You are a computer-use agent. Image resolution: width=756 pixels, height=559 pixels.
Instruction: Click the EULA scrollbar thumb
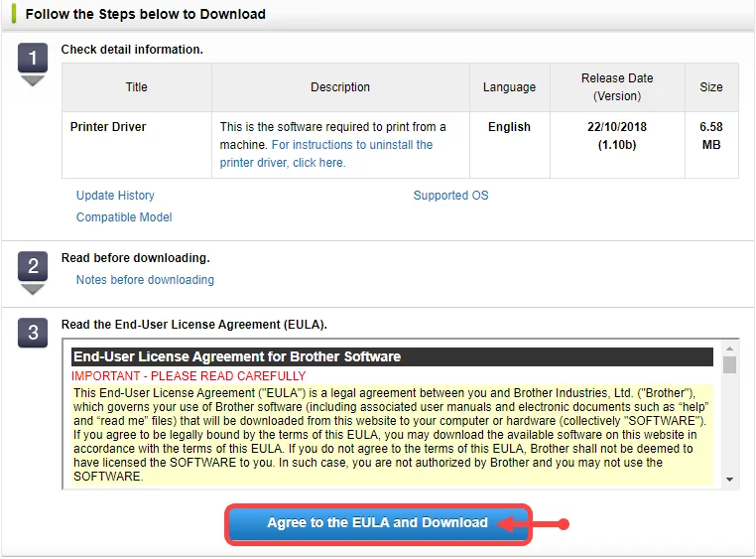730,364
